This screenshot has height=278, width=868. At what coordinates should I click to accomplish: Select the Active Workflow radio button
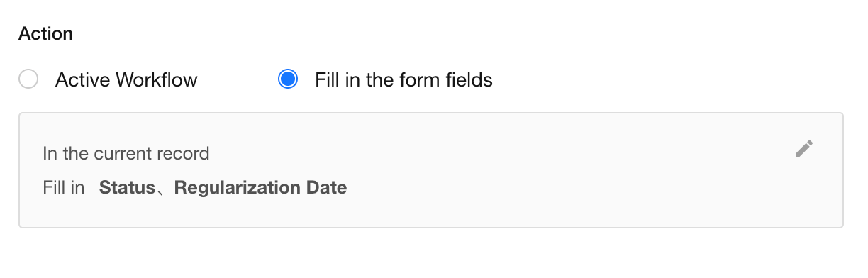click(28, 79)
